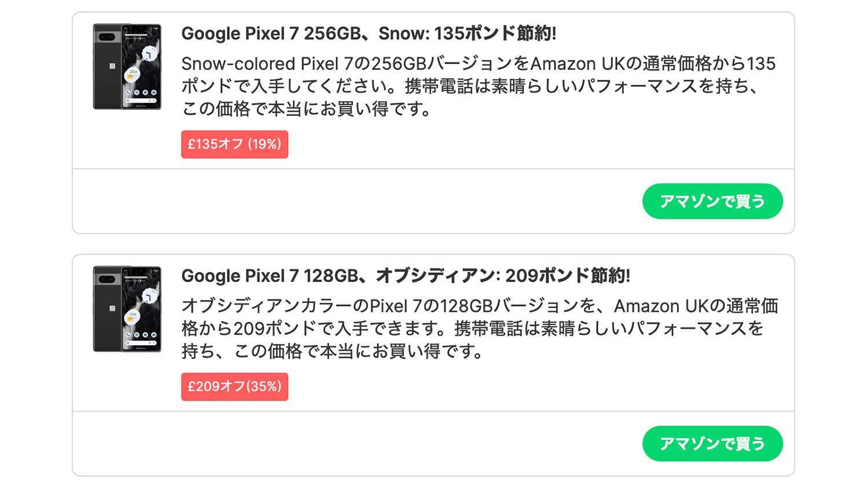Viewport: 868px width, 488px height.
Task: Click the rear camera bar in first phone image
Action: click(x=106, y=37)
